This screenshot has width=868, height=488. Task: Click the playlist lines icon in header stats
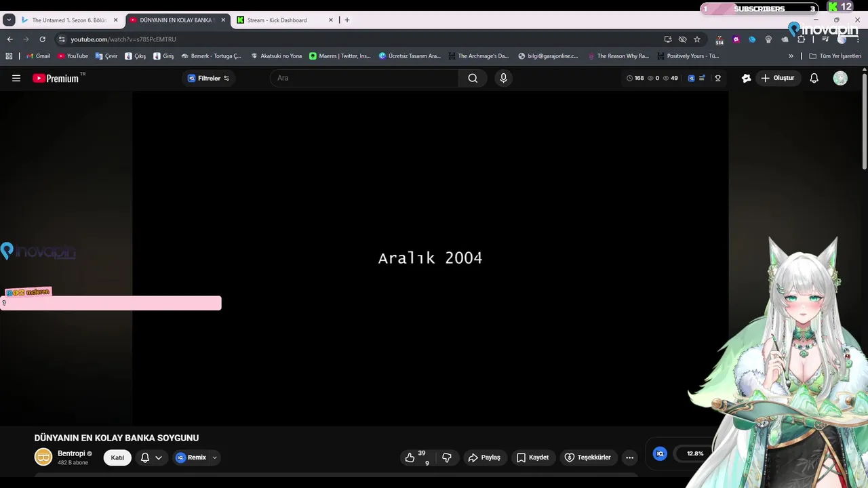[x=702, y=78]
